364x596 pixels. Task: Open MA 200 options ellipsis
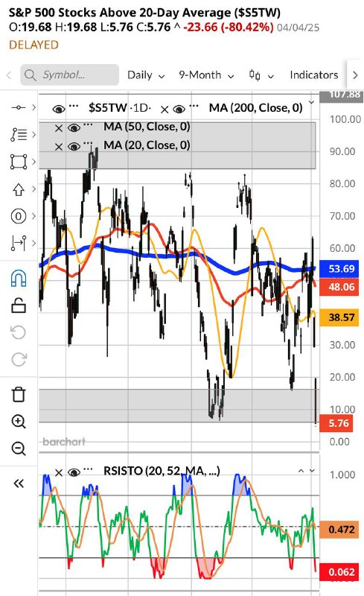tap(194, 106)
